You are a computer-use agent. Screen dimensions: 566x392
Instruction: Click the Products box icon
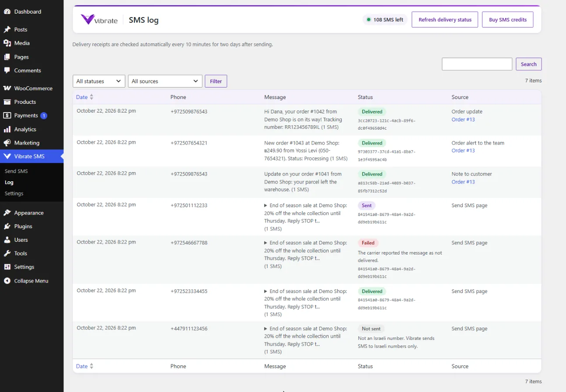click(7, 102)
